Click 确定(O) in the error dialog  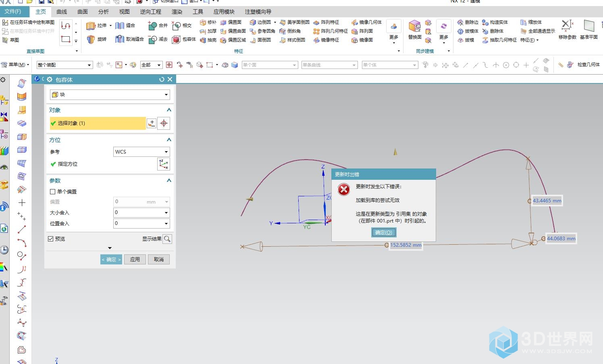pyautogui.click(x=384, y=232)
